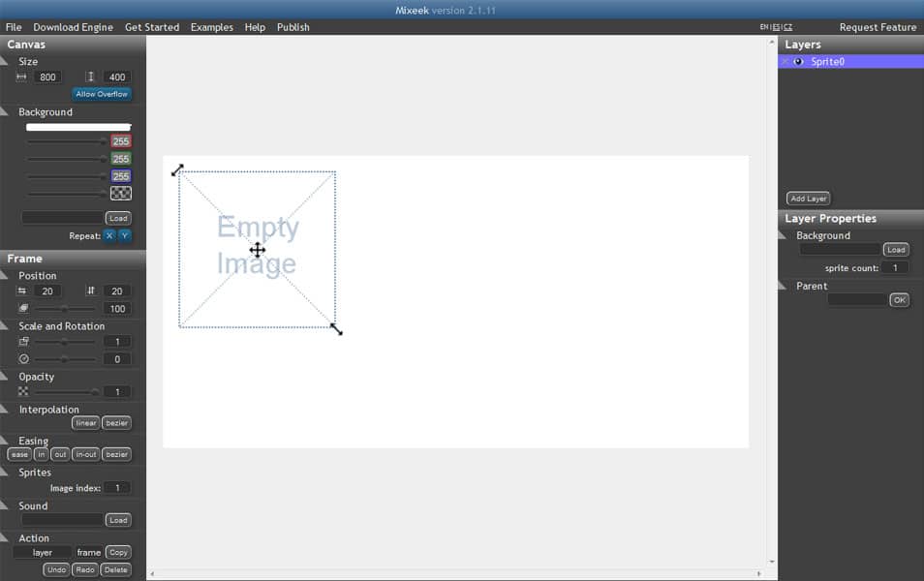
Task: Open the Examples menu
Action: click(211, 26)
